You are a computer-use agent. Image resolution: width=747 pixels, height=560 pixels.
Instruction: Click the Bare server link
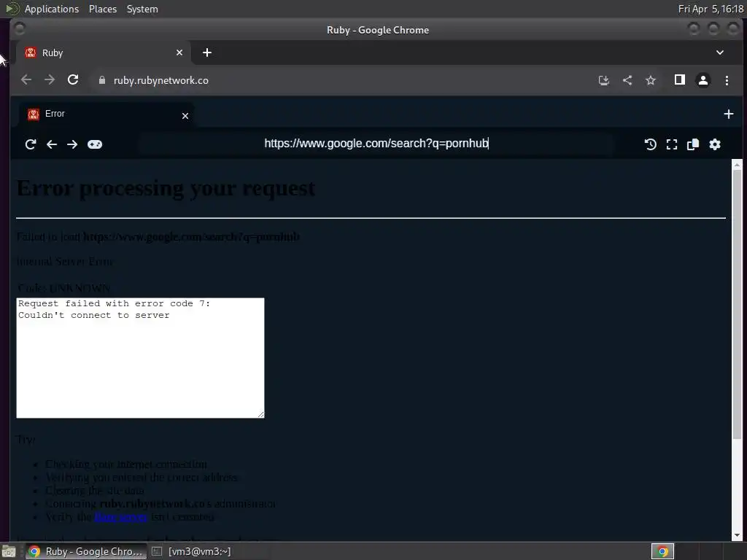point(121,517)
